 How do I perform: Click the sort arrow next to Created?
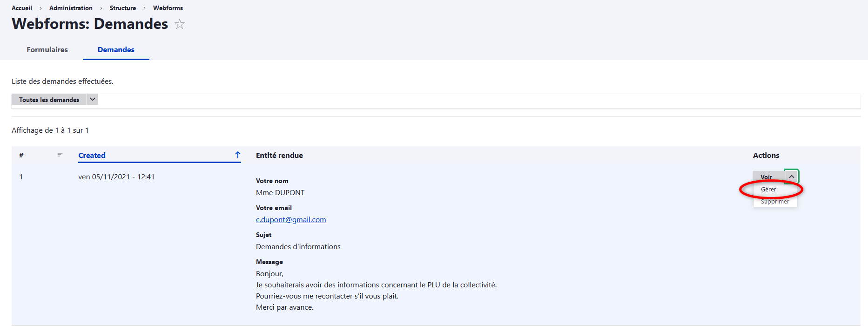coord(238,155)
